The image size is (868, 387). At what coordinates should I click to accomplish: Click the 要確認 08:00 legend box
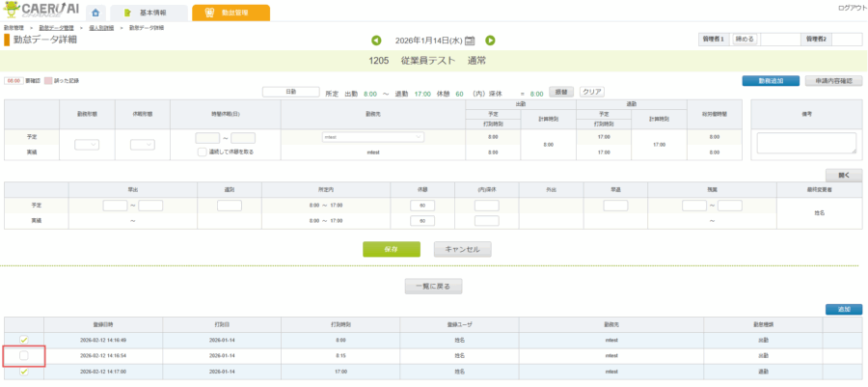pos(14,81)
